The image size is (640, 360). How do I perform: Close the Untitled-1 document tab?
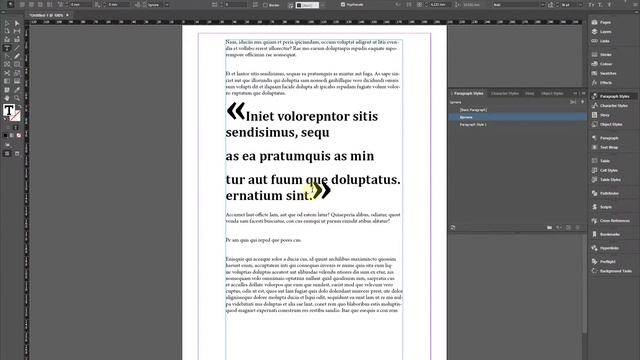pos(67,15)
